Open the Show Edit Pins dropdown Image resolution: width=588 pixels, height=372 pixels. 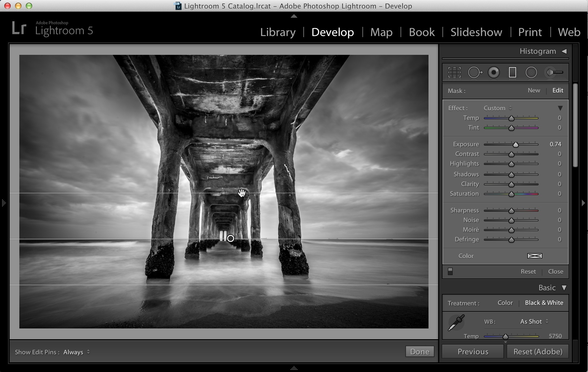click(x=76, y=352)
